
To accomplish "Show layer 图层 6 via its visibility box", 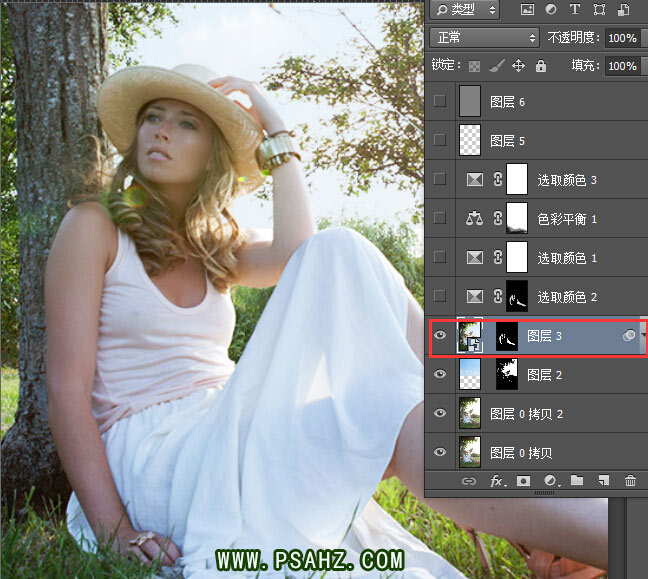I will (x=440, y=102).
